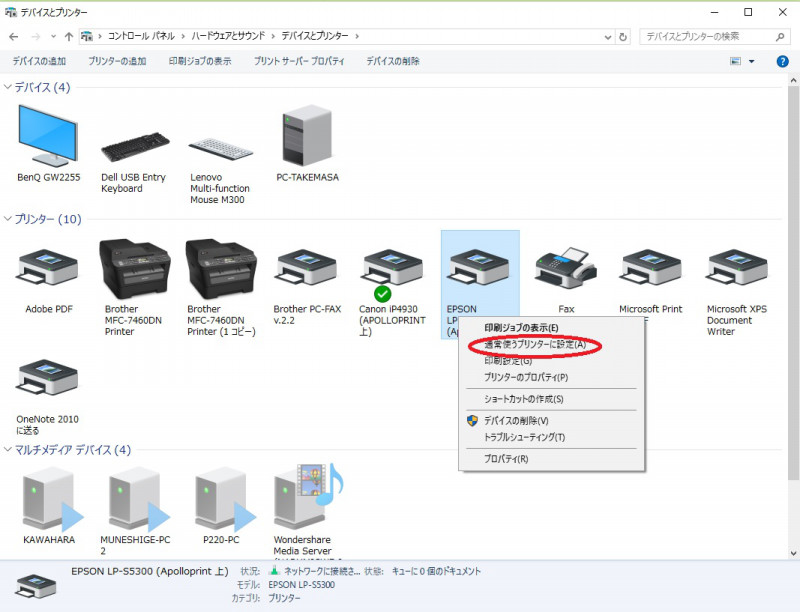
Task: Go back with the back arrow
Action: [x=14, y=37]
